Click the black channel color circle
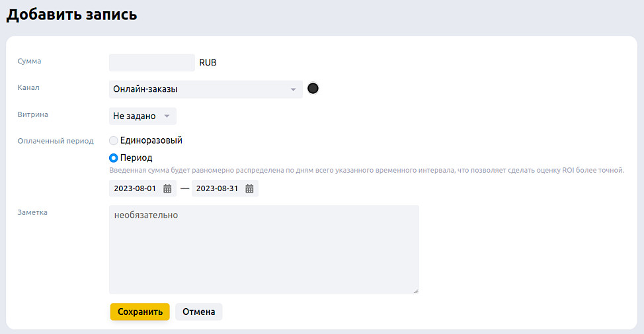644x334 pixels. point(313,89)
